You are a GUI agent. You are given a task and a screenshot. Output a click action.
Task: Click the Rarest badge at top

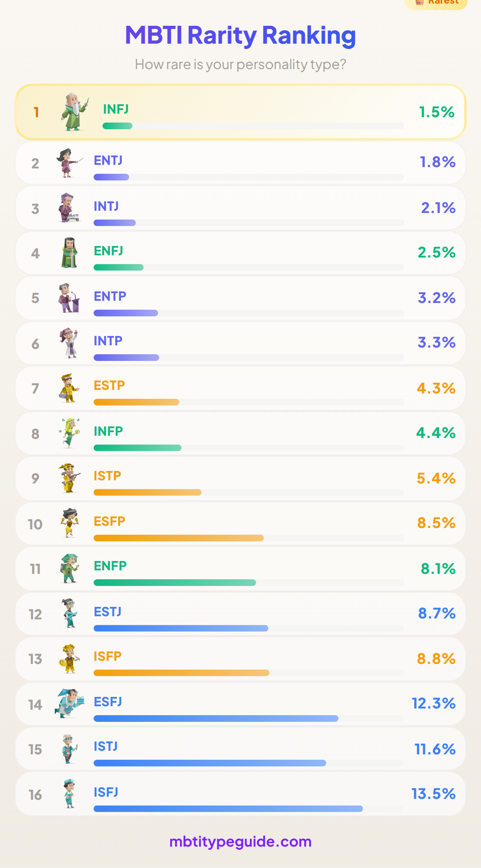click(436, 3)
